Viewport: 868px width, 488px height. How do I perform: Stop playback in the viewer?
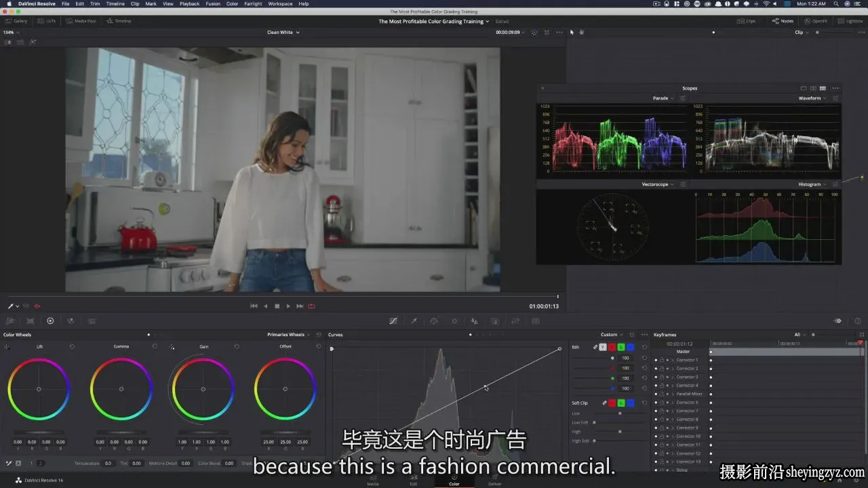[277, 306]
